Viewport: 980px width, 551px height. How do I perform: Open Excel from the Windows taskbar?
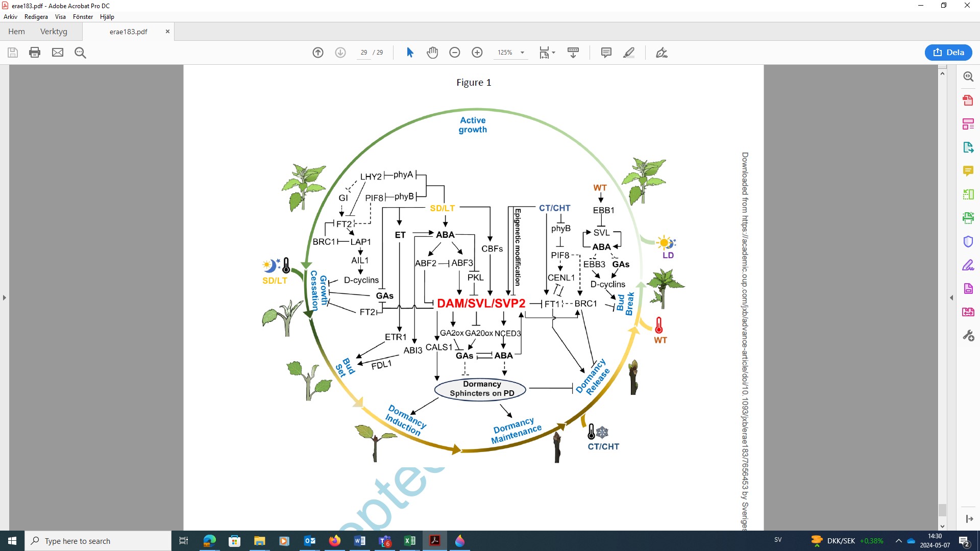(410, 541)
